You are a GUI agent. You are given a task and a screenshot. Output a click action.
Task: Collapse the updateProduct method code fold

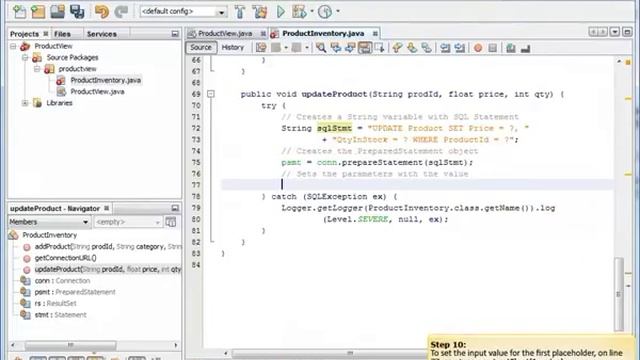tap(211, 94)
